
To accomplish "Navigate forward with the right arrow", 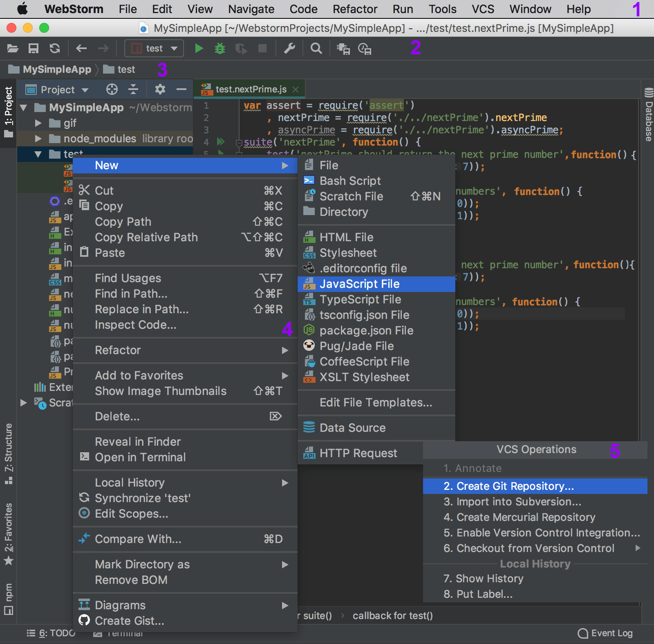I will click(x=103, y=49).
